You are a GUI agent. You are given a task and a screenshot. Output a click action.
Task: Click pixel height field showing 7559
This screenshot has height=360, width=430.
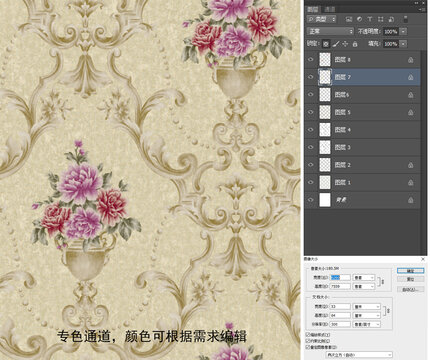point(340,286)
